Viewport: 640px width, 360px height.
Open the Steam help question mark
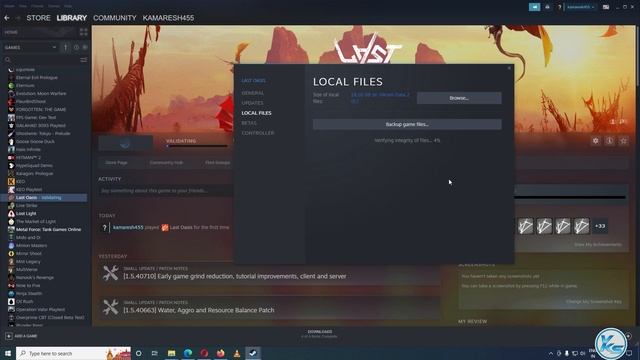click(x=560, y=7)
